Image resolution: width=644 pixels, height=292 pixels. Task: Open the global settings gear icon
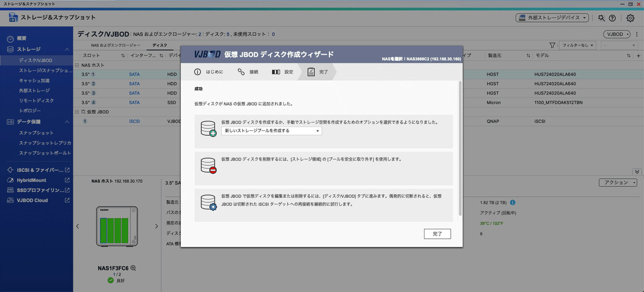[x=631, y=18]
